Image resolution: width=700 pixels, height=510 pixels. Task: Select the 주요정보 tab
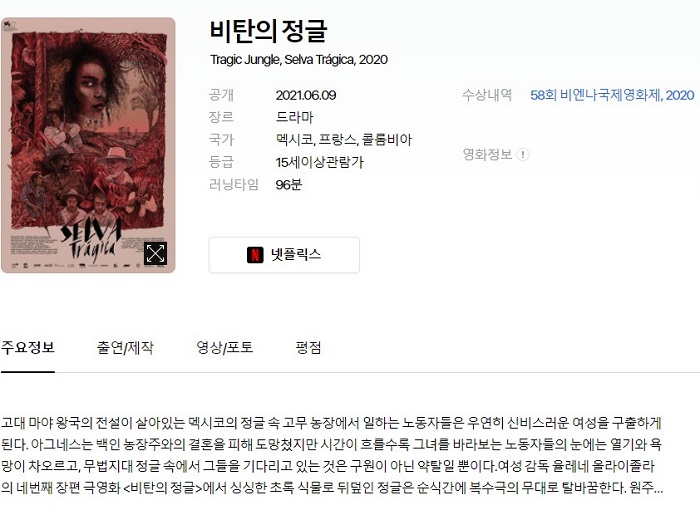[28, 347]
